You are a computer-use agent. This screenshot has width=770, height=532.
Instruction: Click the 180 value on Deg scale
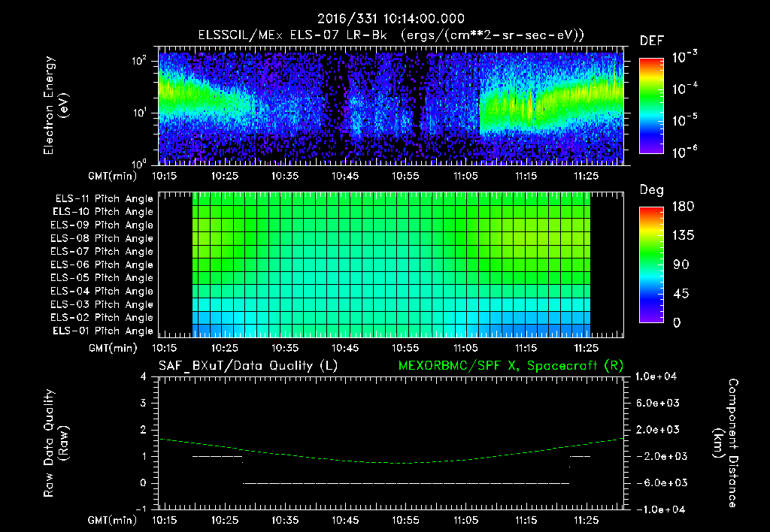(x=683, y=207)
